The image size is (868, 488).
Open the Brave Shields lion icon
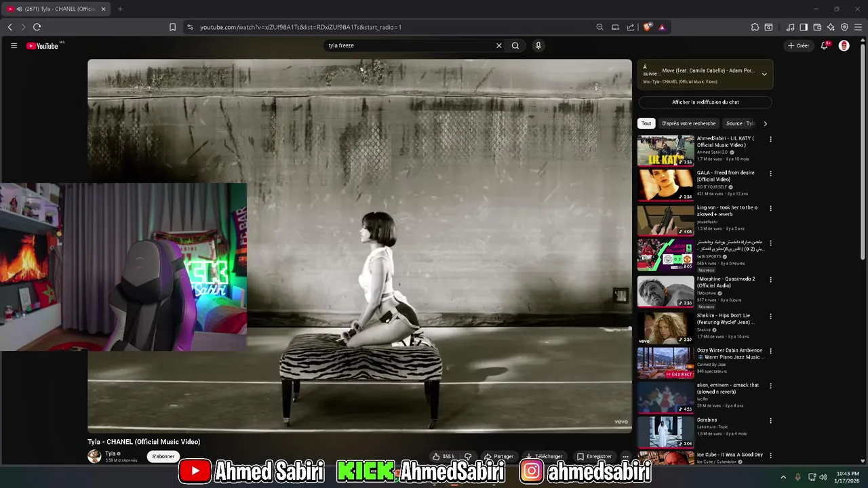pos(648,27)
